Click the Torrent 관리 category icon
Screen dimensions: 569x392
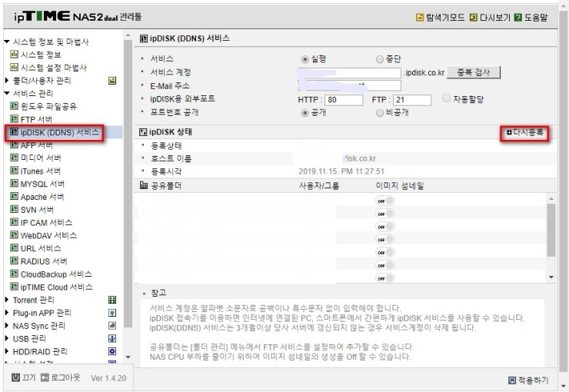pos(112,300)
